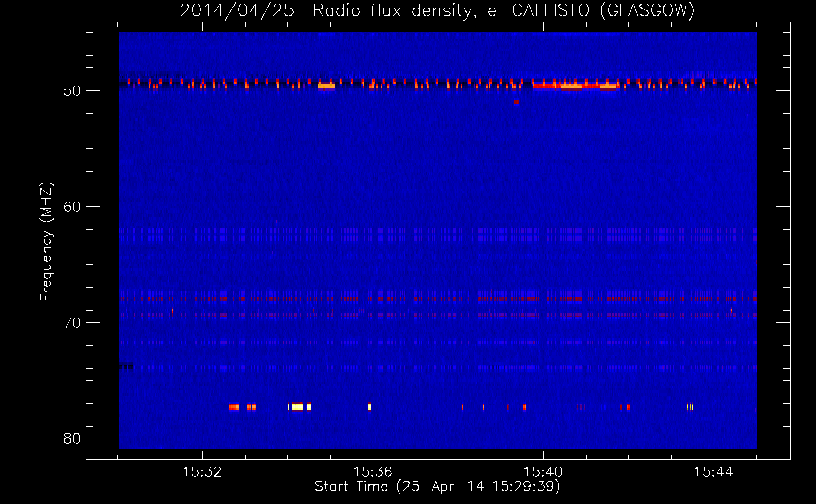Click the 70 frequency tick label

72,323
